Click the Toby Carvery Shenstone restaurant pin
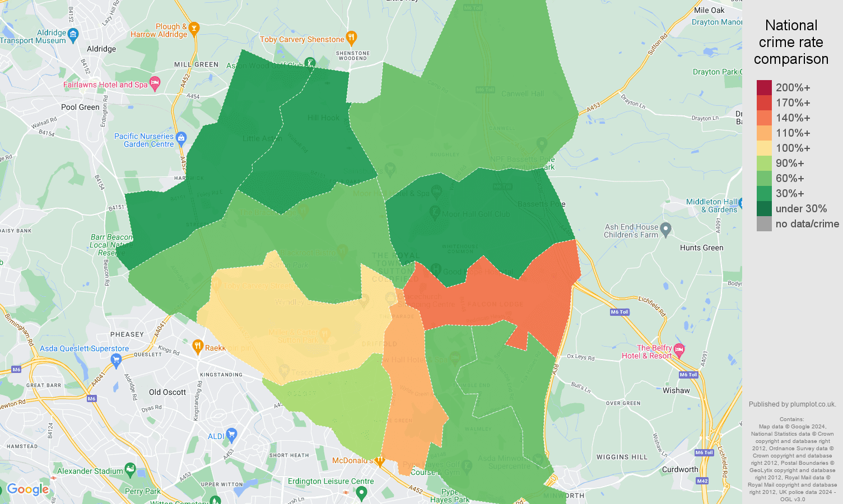Screen dimensions: 843x504 [x=351, y=38]
